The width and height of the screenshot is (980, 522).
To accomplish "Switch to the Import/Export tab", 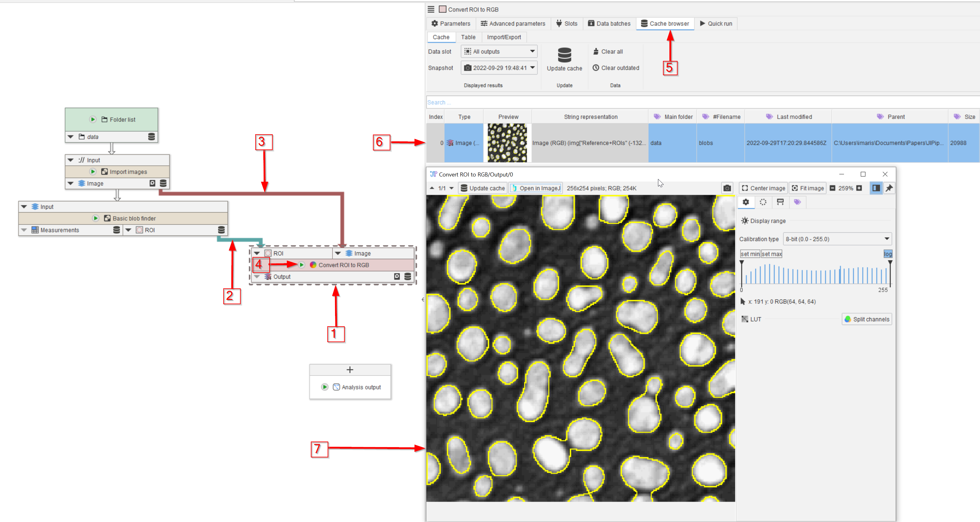I will click(504, 37).
